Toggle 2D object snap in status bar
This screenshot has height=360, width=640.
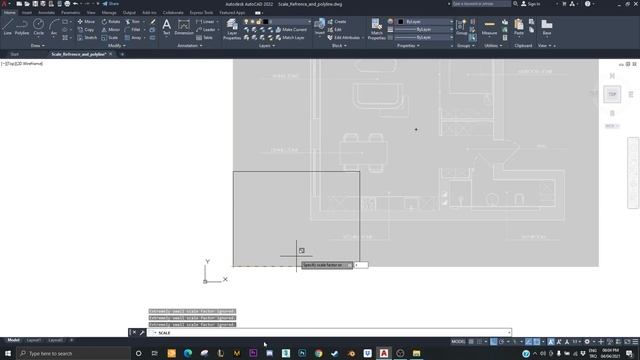tap(537, 342)
